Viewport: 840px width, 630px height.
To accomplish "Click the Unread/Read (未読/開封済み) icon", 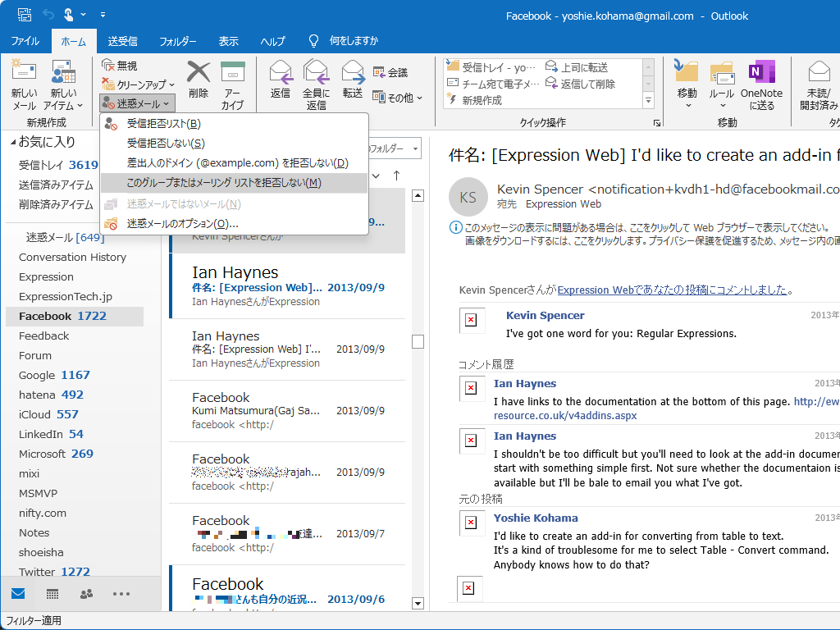I will (x=819, y=72).
